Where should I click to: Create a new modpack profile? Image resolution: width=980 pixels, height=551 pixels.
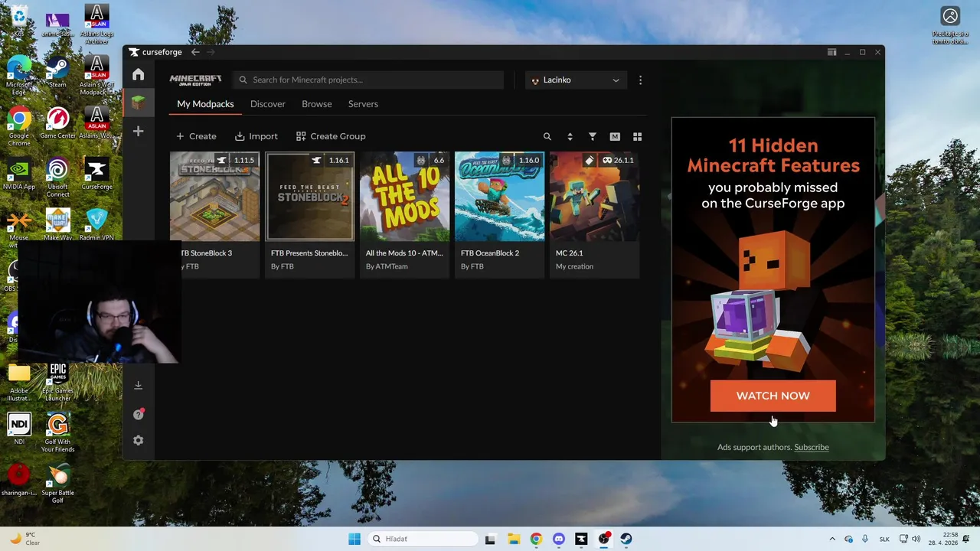point(196,136)
